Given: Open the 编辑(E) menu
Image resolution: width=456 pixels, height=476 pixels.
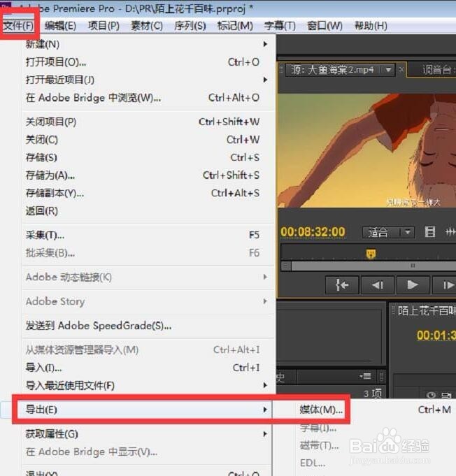Looking at the screenshot, I should click(60, 25).
